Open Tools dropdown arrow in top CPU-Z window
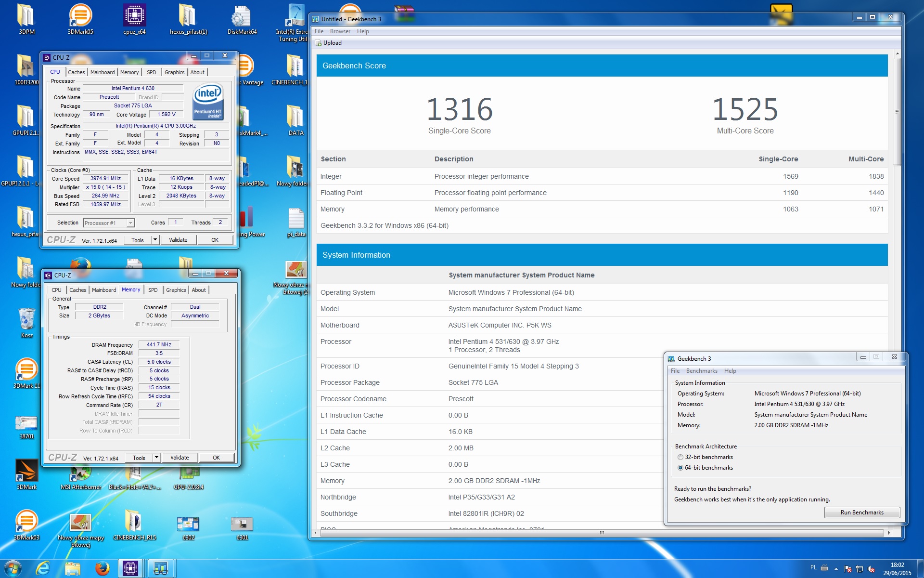This screenshot has height=578, width=924. click(155, 240)
